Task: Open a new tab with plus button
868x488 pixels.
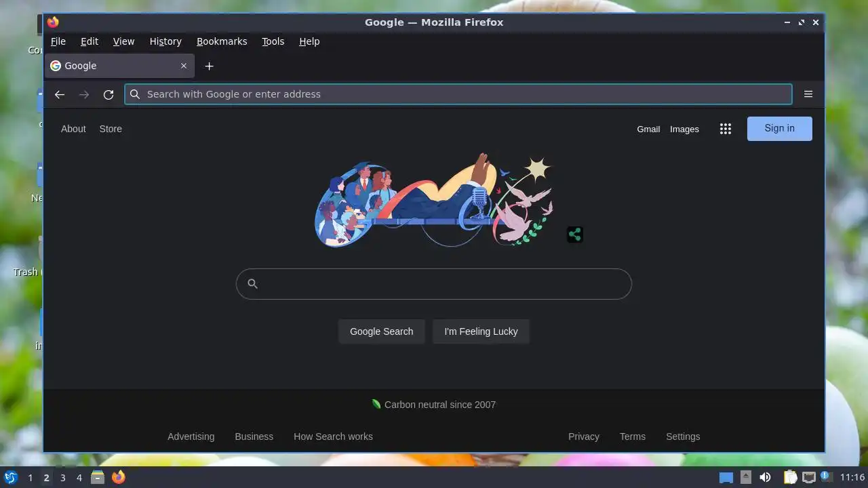Action: 210,66
